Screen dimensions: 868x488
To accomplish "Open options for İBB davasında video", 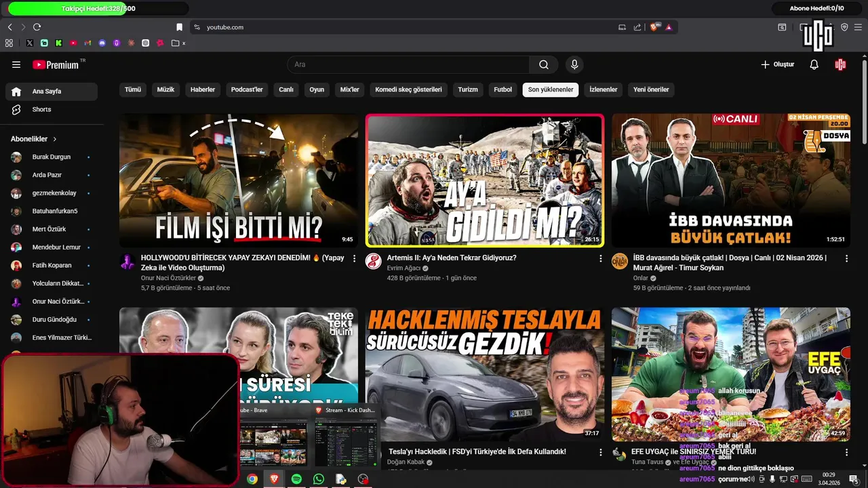I will click(x=846, y=259).
